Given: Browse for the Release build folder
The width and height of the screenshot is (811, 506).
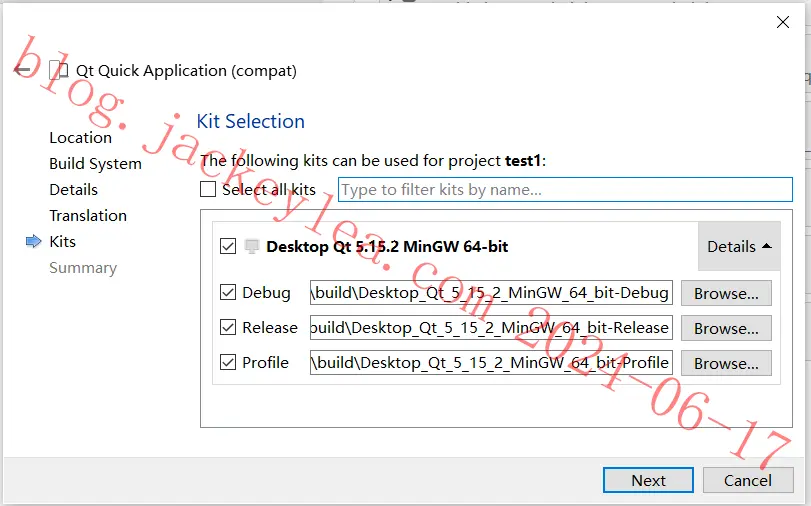Looking at the screenshot, I should point(726,329).
